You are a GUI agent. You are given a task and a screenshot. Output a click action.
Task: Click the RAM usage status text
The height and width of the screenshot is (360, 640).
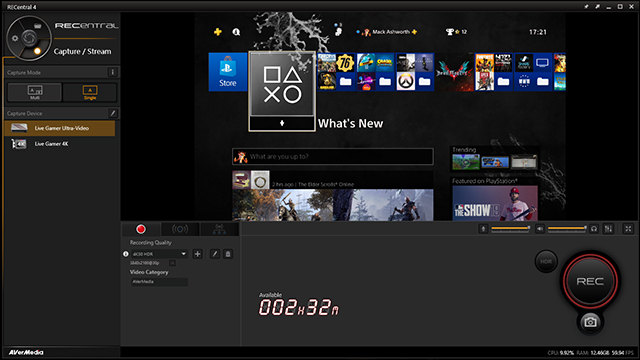click(x=593, y=353)
